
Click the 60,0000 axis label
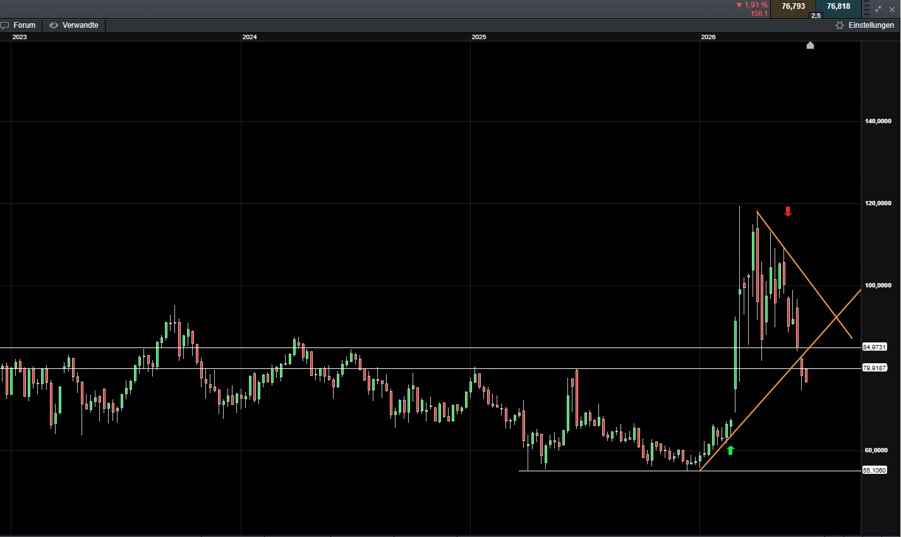click(x=877, y=450)
